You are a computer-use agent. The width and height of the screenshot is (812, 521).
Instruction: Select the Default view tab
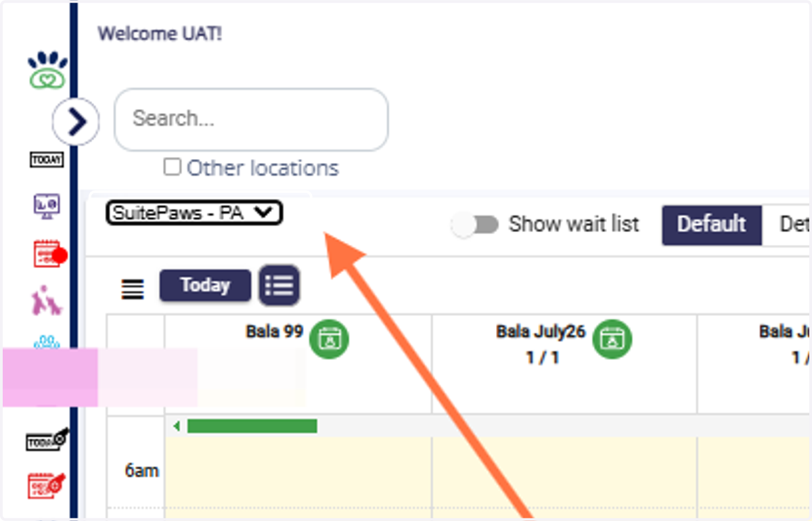[712, 225]
